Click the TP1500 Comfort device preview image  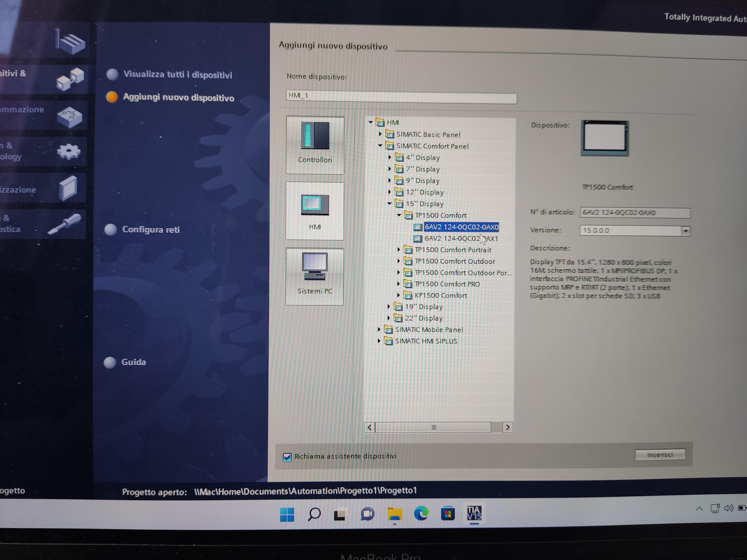click(605, 138)
